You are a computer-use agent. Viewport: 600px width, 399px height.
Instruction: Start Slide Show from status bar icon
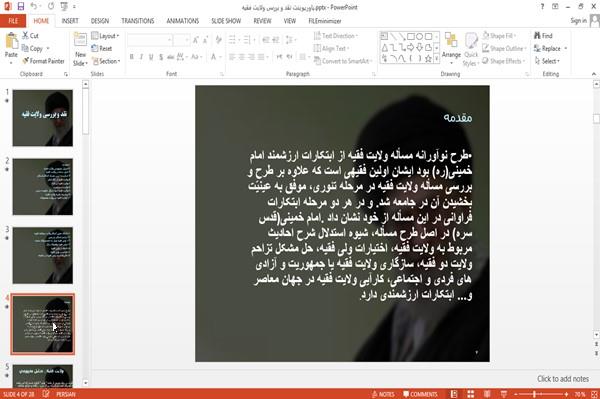point(504,394)
